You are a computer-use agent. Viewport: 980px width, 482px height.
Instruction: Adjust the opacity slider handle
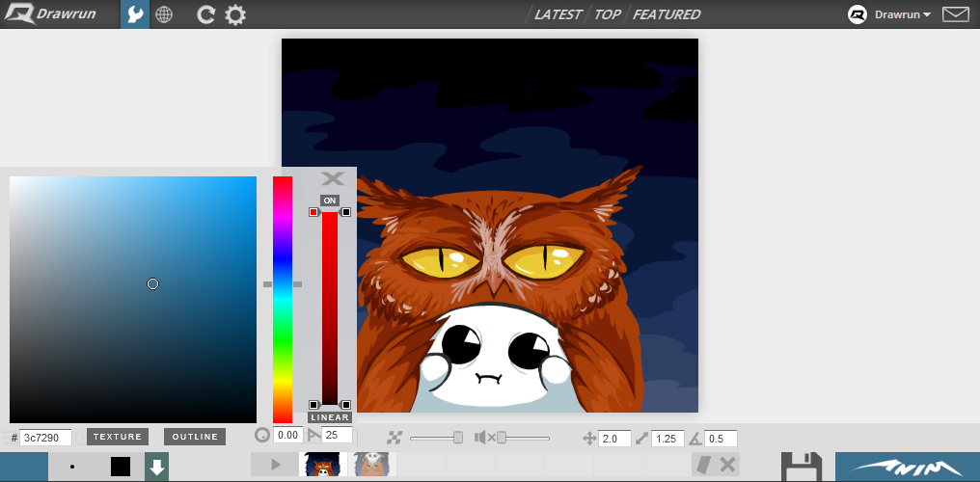(x=458, y=438)
